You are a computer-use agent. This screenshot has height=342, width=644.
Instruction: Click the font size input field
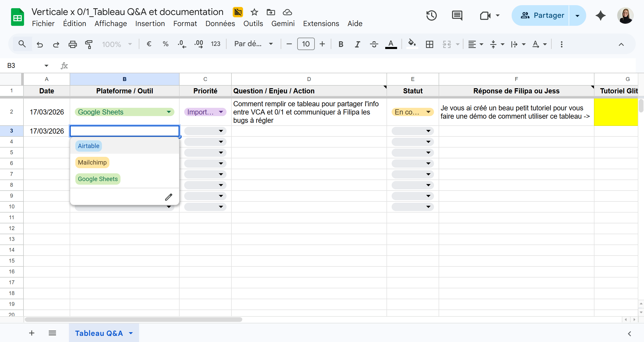306,44
